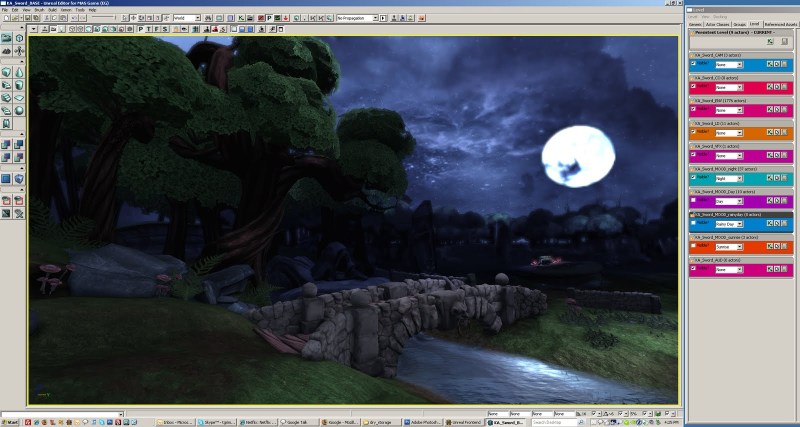Open the Tools menu
The width and height of the screenshot is (800, 427).
(80, 10)
